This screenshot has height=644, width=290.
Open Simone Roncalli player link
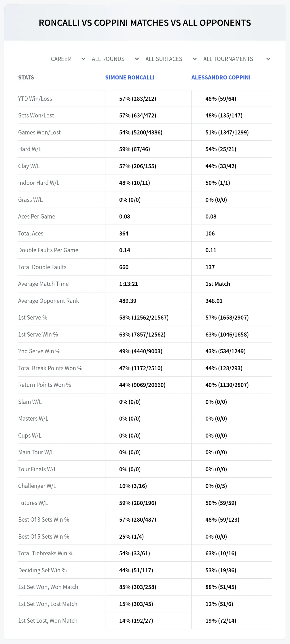[130, 77]
